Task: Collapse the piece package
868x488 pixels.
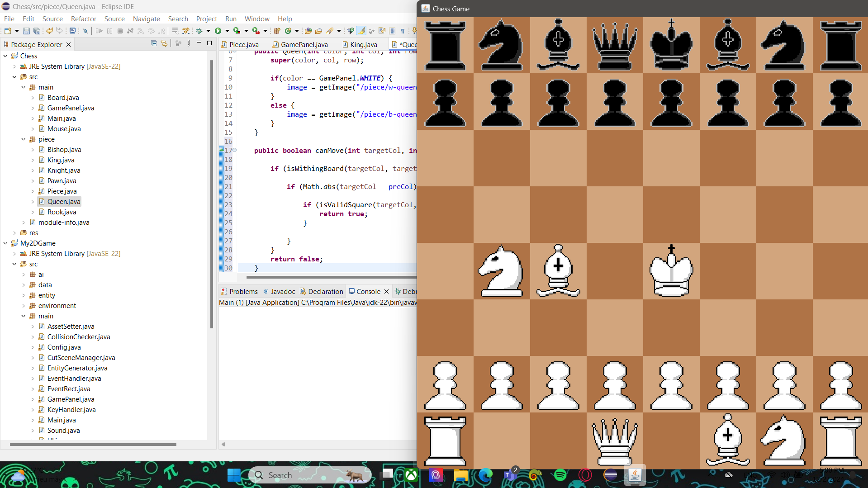Action: coord(24,139)
